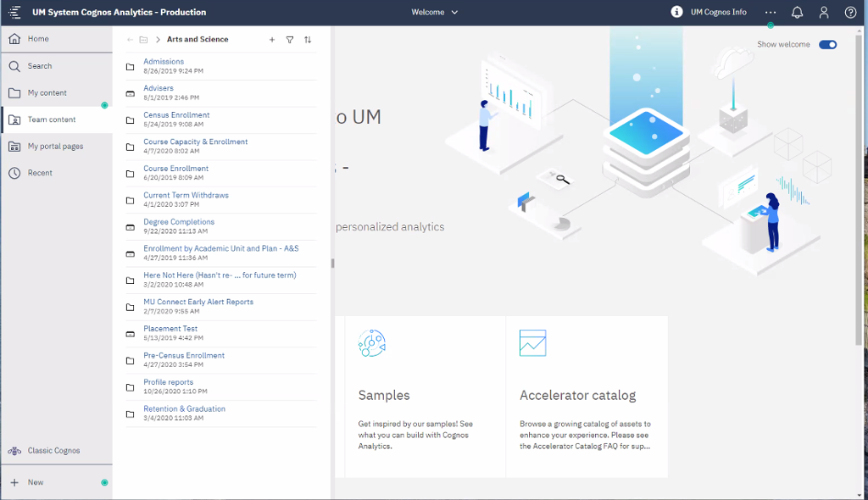Screen dimensions: 868x500
Task: Expand the Welcome dropdown in header
Action: (x=435, y=13)
